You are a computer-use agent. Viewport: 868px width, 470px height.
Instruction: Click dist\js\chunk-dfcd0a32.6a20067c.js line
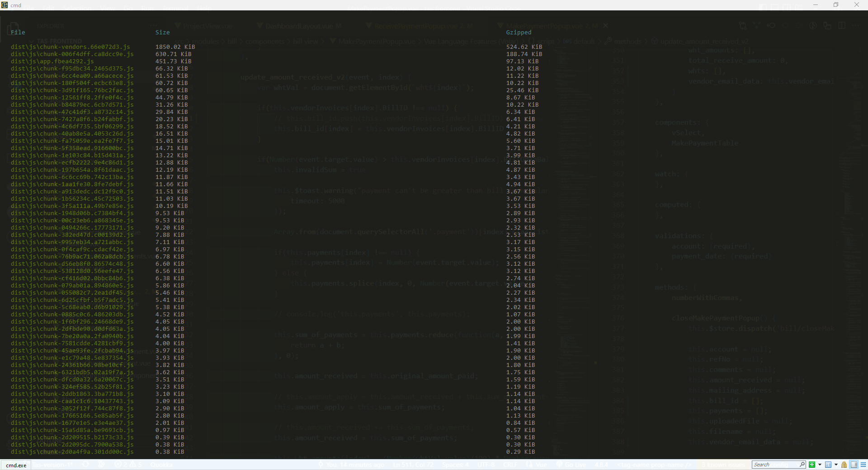pos(72,380)
